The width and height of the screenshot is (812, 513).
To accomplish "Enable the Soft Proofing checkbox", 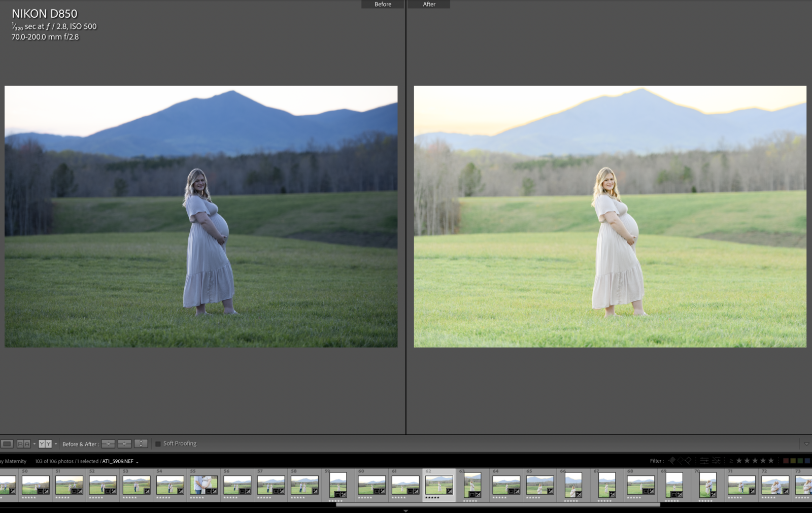I will [x=158, y=443].
